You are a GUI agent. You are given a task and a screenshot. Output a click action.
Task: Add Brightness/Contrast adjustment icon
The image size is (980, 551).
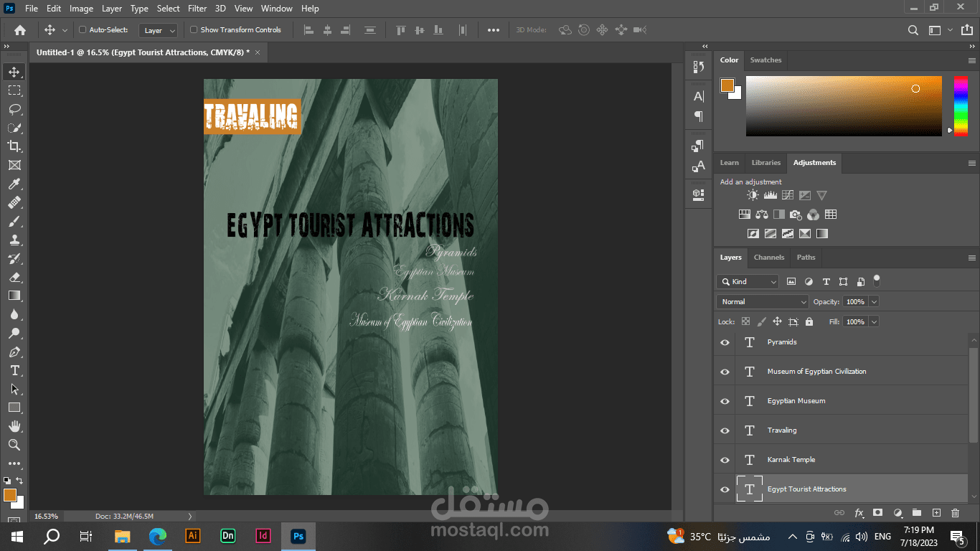pos(752,195)
